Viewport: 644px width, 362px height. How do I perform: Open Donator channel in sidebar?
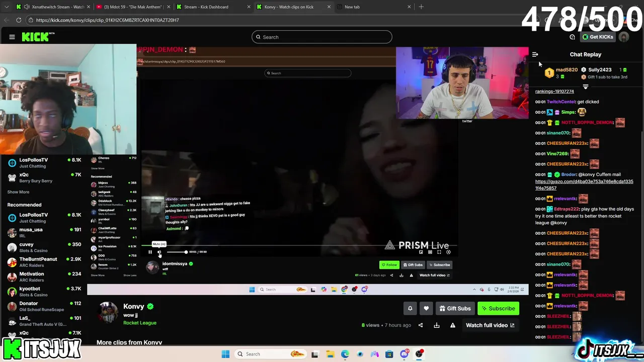[x=44, y=306]
